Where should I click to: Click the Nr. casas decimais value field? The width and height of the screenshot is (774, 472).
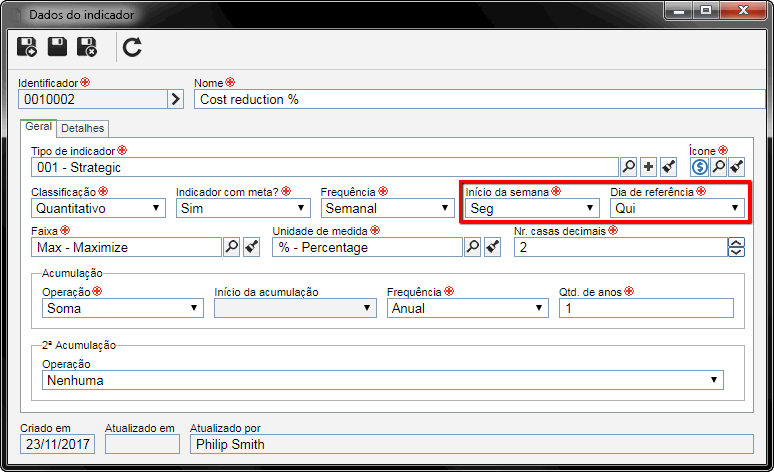[x=620, y=247]
